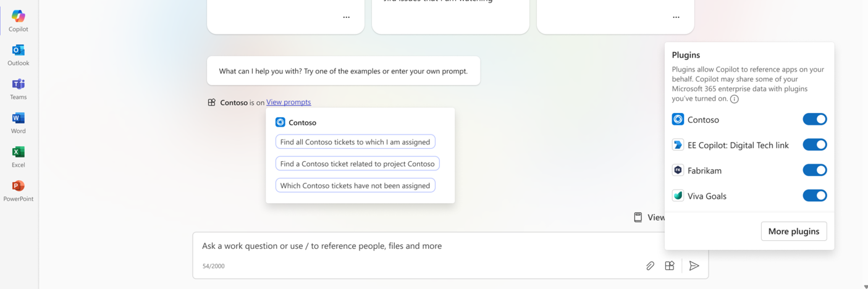Screen dimensions: 868x289
Task: Click the Viva Goals plugin icon
Action: click(678, 196)
